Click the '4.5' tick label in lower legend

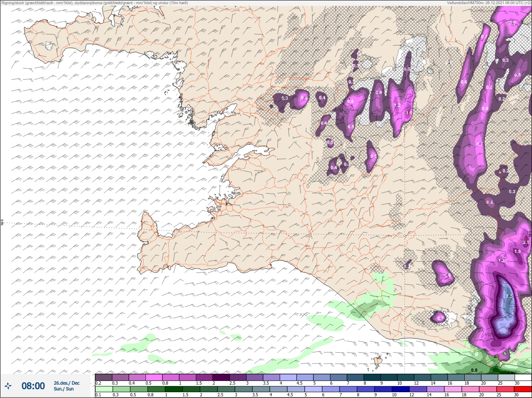(x=290, y=395)
